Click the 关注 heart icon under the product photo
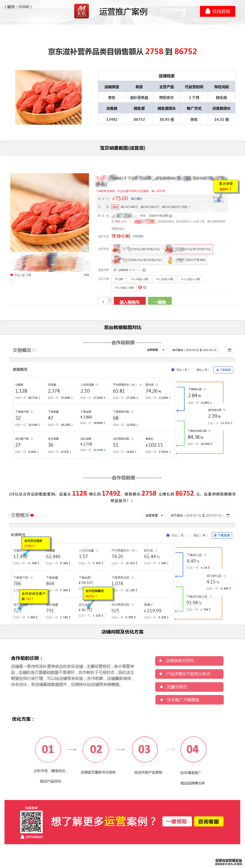This screenshot has width=245, height=868. point(12,275)
